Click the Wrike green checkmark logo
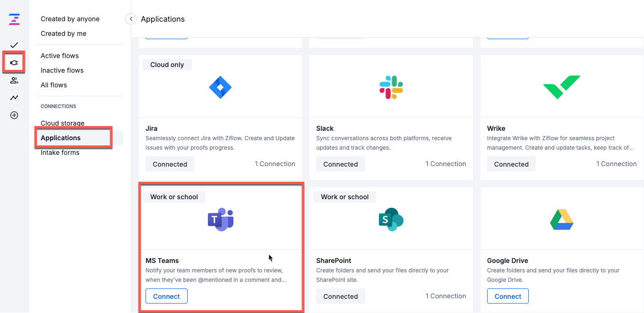The width and height of the screenshot is (644, 313). pos(561,87)
